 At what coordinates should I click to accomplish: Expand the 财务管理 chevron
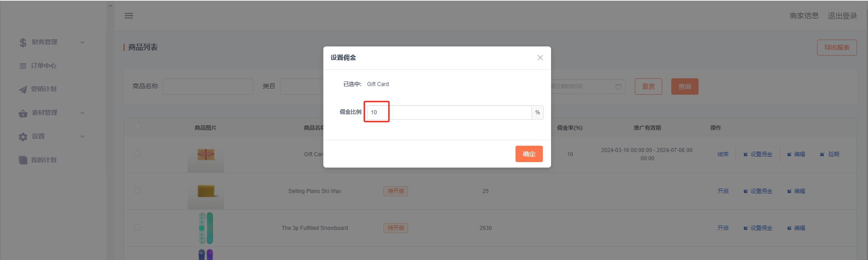pyautogui.click(x=82, y=42)
